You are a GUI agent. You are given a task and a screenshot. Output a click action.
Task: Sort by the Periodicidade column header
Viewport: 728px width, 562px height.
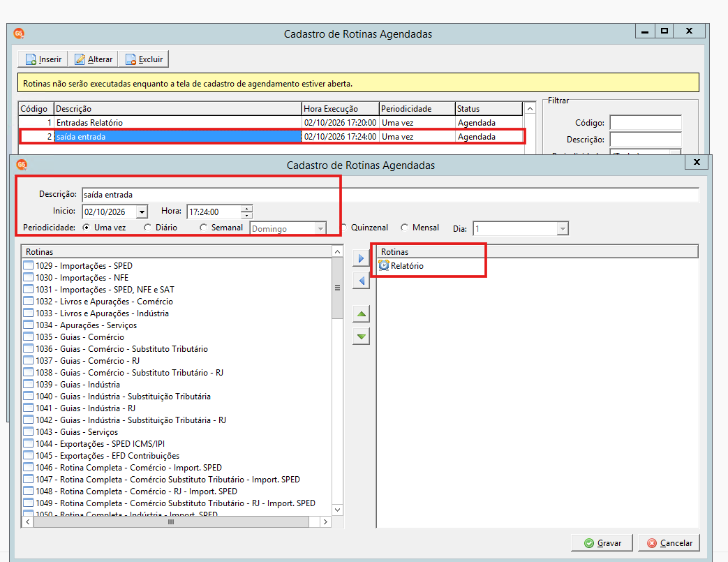pyautogui.click(x=417, y=109)
